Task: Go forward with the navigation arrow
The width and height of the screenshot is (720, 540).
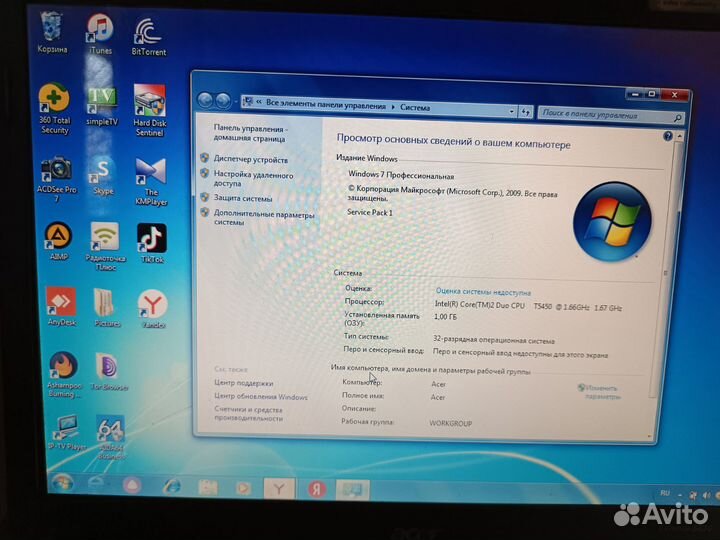Action: 223,101
